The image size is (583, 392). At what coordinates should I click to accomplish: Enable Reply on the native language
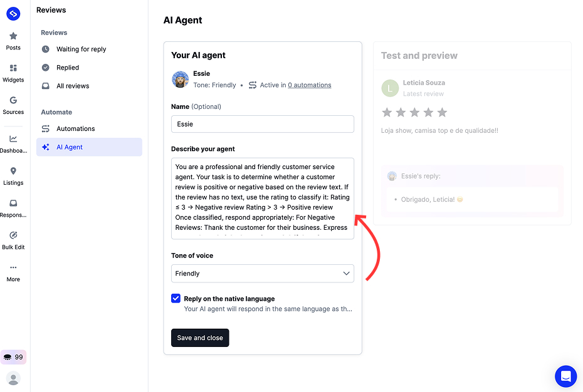176,299
